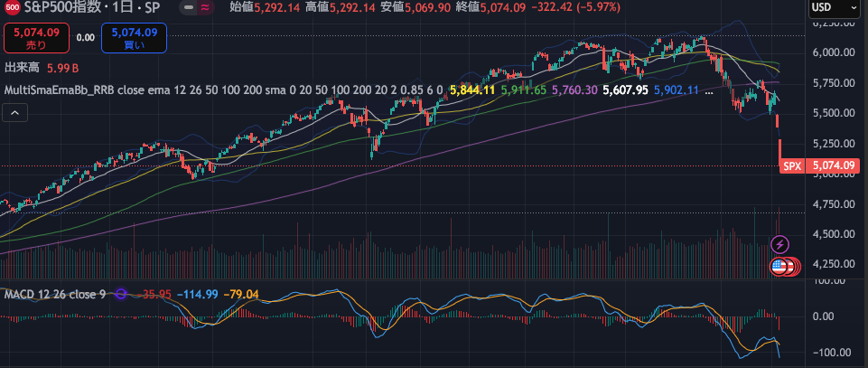Click the white 5,607.95 indicator value
This screenshot has width=868, height=368.
click(x=626, y=90)
